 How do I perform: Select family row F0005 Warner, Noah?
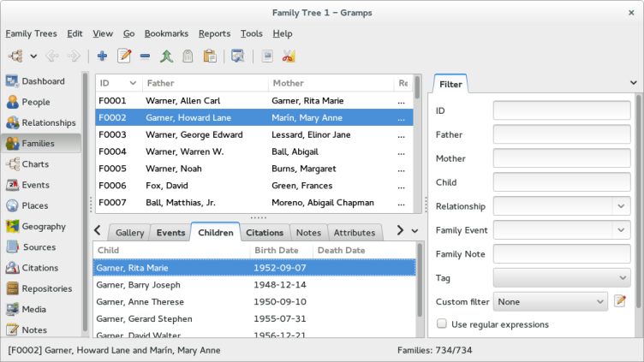coord(254,169)
